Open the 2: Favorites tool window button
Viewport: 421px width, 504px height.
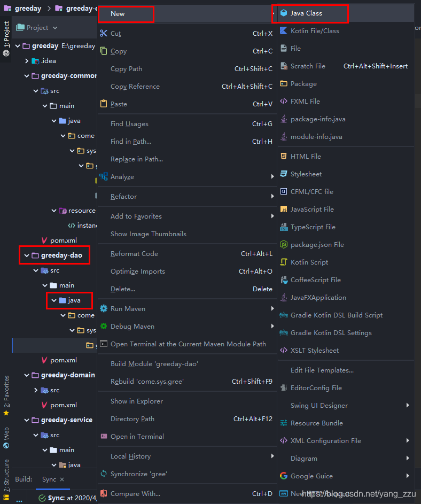tap(6, 396)
